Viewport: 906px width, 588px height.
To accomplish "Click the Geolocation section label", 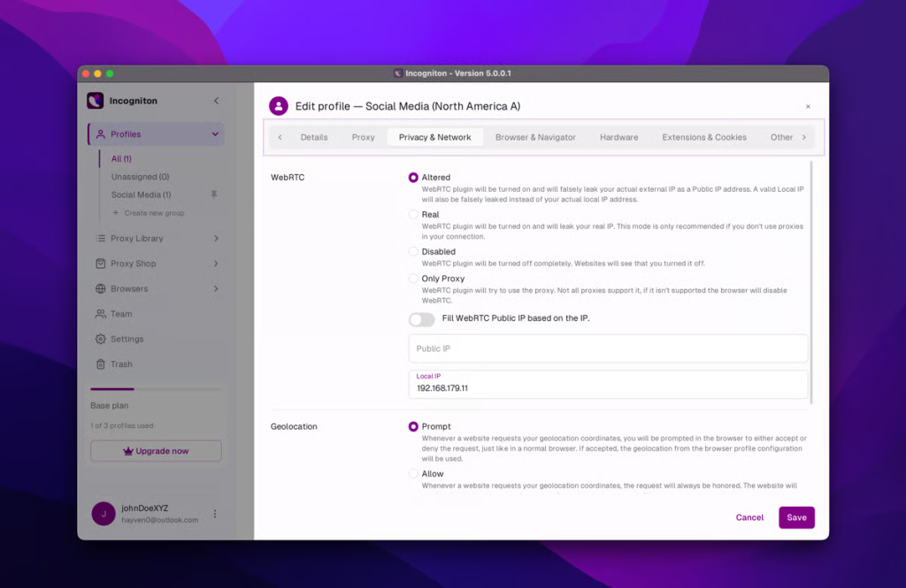I will point(294,426).
